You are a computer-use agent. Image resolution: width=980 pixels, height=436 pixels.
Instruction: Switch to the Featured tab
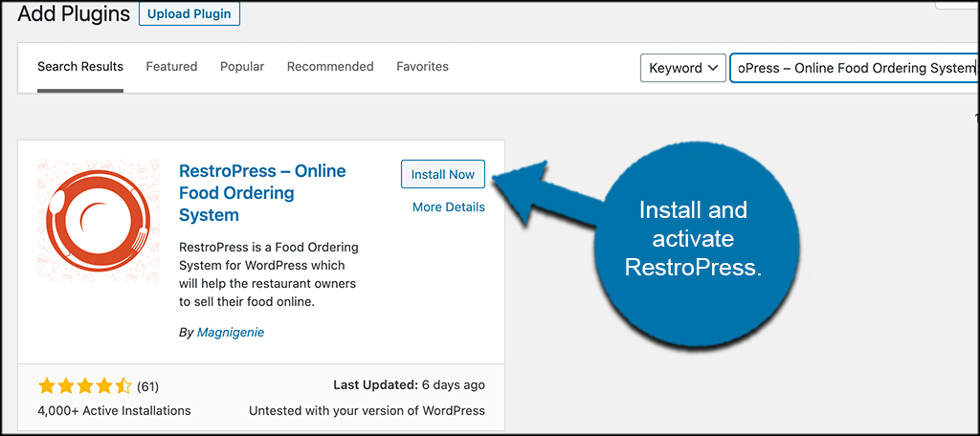tap(171, 67)
